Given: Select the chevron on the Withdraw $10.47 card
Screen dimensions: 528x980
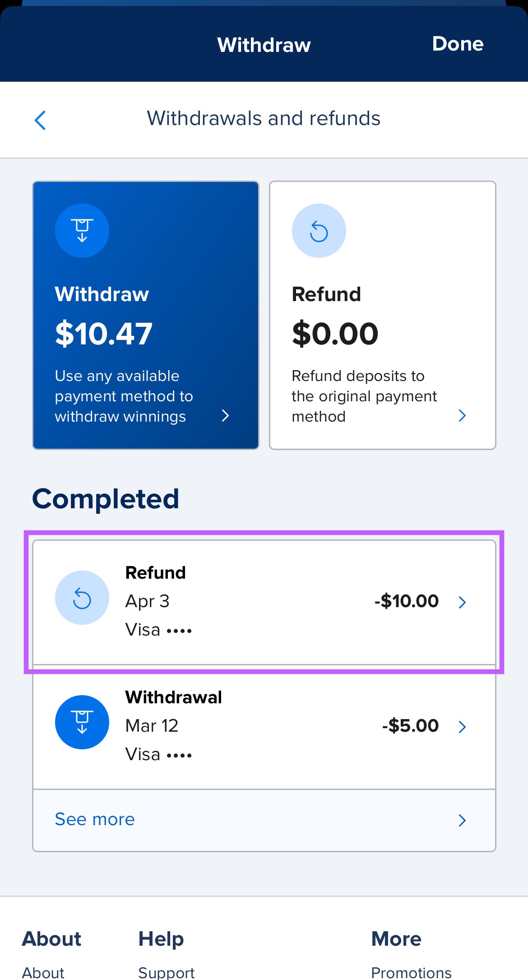Looking at the screenshot, I should click(x=226, y=416).
